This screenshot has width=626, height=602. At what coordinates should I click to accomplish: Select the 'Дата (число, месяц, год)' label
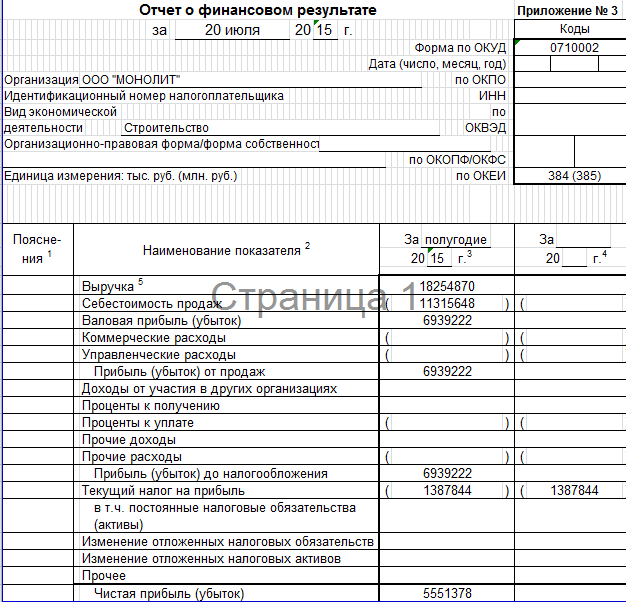pos(437,64)
